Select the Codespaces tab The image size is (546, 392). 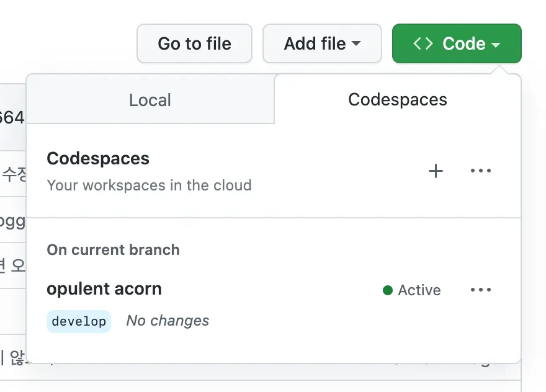(397, 100)
